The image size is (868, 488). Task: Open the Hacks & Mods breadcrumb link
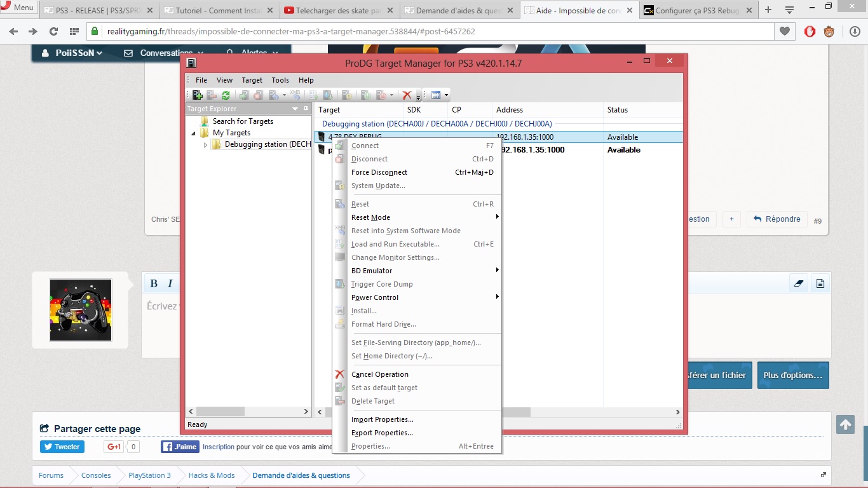click(212, 475)
